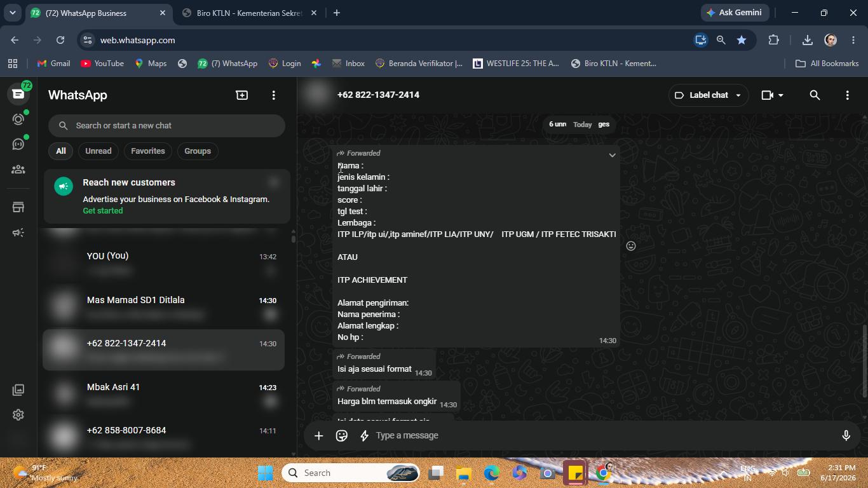Open the Windows Start menu
Viewport: 868px width, 488px height.
(x=265, y=473)
